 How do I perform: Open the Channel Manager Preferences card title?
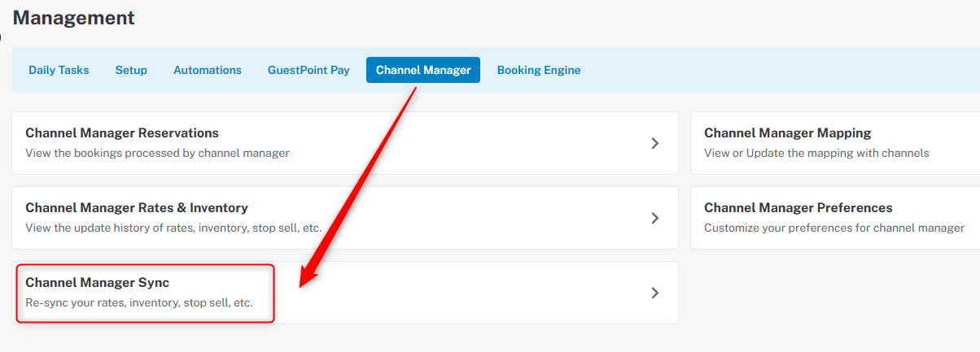tap(798, 207)
